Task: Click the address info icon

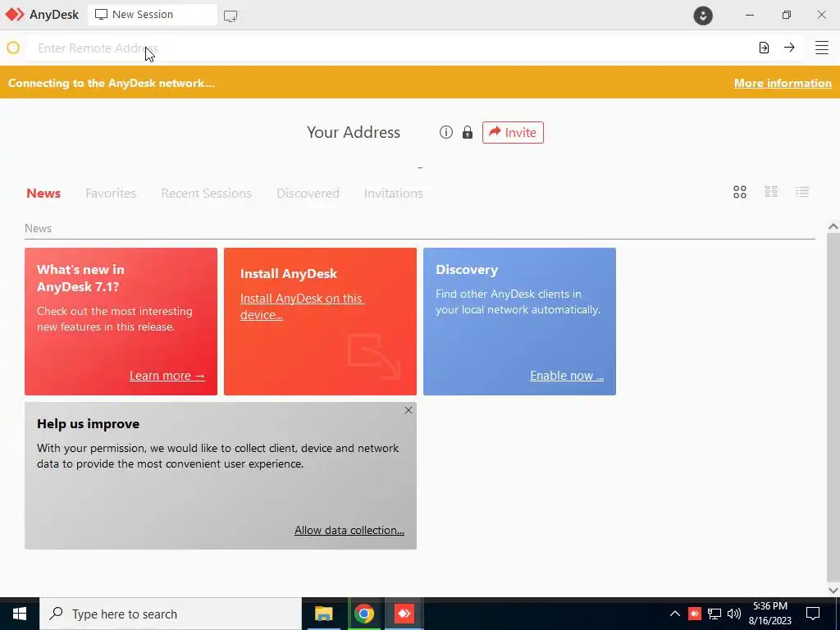Action: click(445, 132)
